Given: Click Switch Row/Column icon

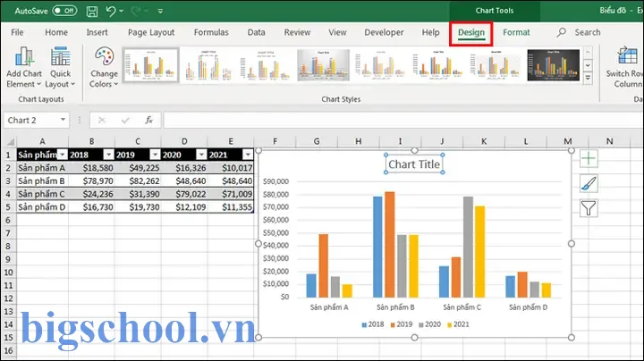Looking at the screenshot, I should [x=627, y=55].
